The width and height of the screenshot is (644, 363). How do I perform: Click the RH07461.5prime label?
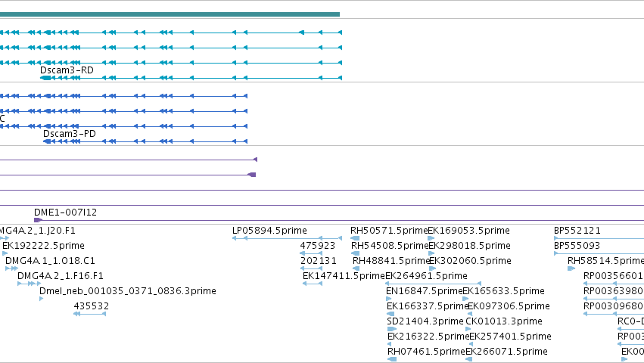click(x=426, y=352)
